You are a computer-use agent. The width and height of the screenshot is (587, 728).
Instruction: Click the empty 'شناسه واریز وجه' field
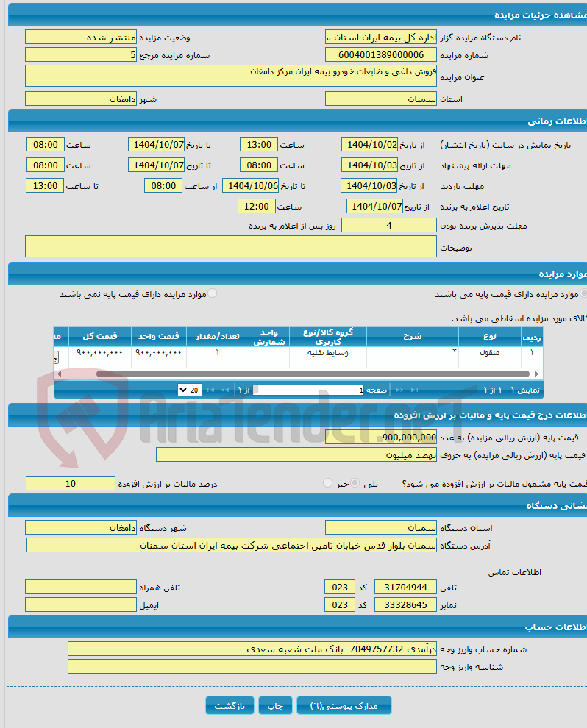tap(252, 666)
